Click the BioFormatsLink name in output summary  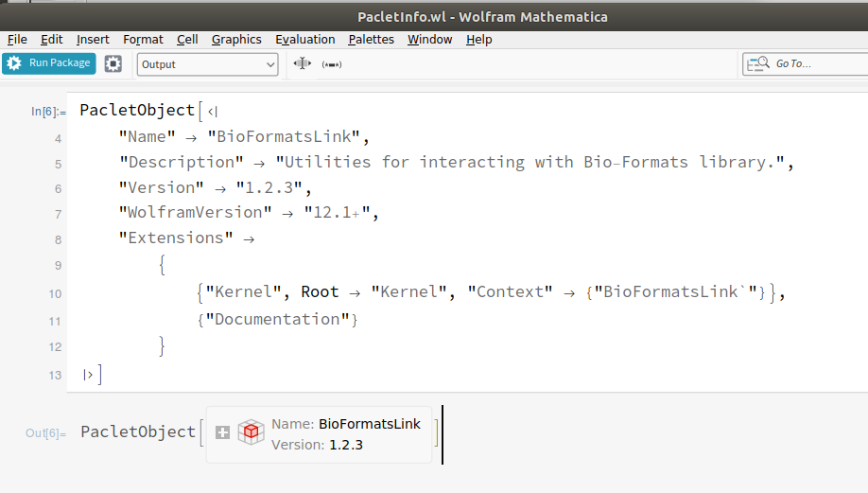[x=370, y=424]
